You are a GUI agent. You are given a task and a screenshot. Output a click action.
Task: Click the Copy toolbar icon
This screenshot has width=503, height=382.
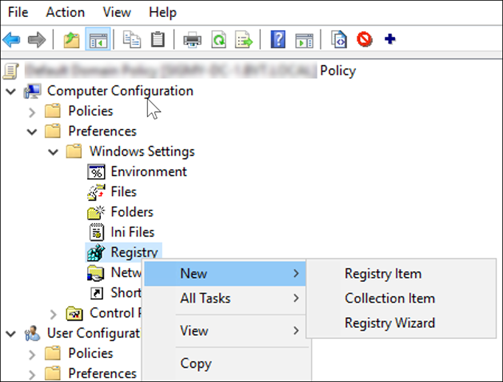131,40
